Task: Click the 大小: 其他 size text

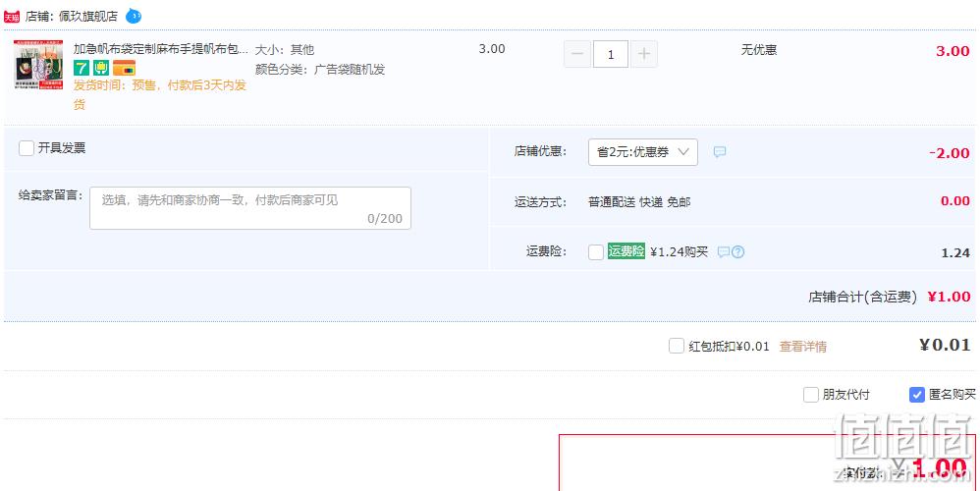Action: [x=285, y=49]
